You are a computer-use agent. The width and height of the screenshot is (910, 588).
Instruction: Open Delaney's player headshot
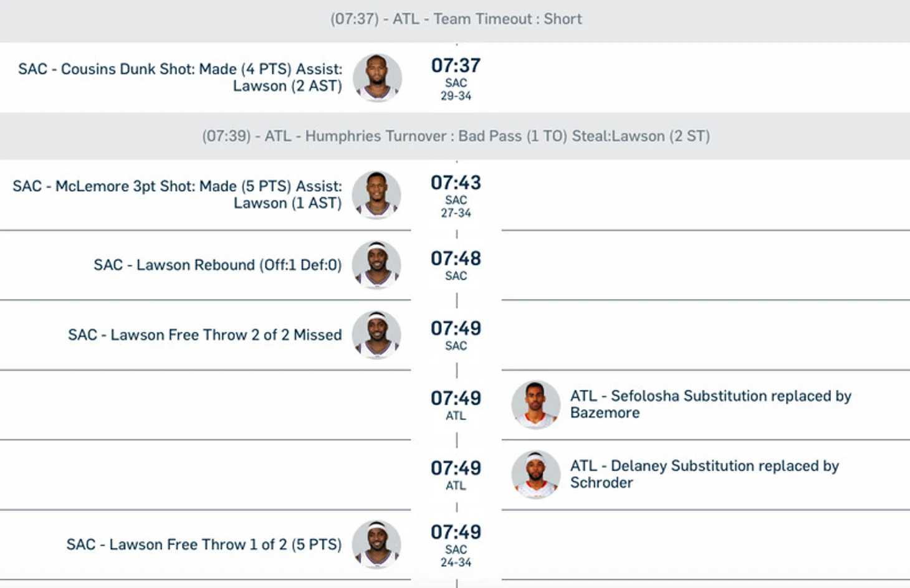click(x=535, y=473)
